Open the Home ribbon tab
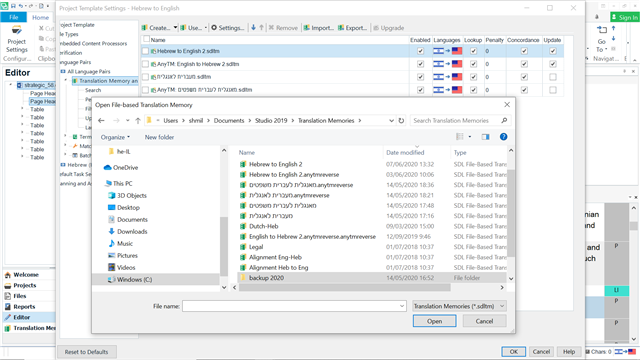 tap(40, 17)
